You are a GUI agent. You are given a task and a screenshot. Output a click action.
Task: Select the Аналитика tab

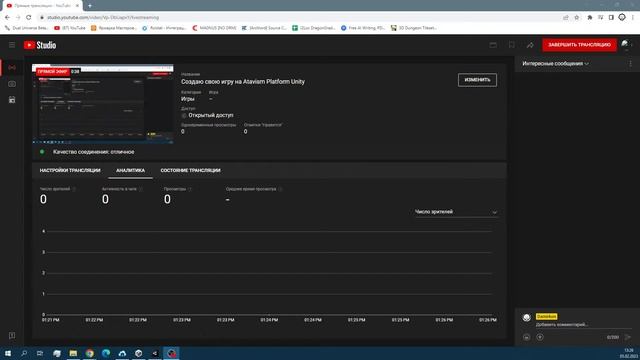(130, 170)
